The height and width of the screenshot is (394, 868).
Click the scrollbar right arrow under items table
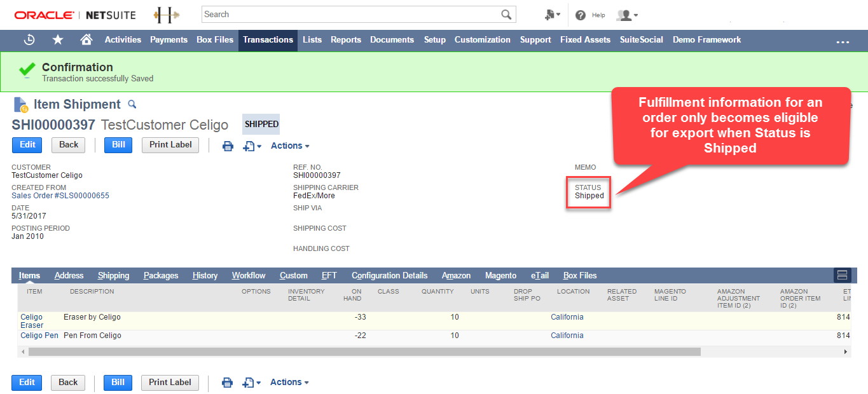pos(846,351)
